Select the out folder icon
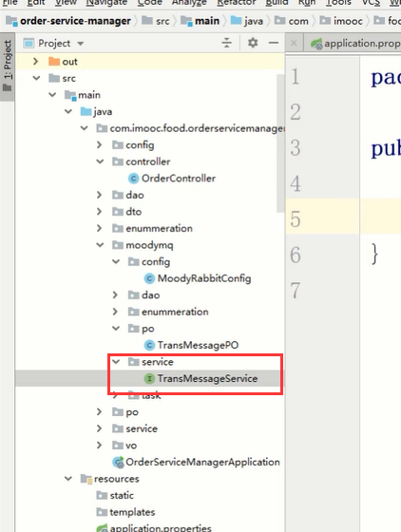Viewport: 401px width, 532px height. click(54, 62)
